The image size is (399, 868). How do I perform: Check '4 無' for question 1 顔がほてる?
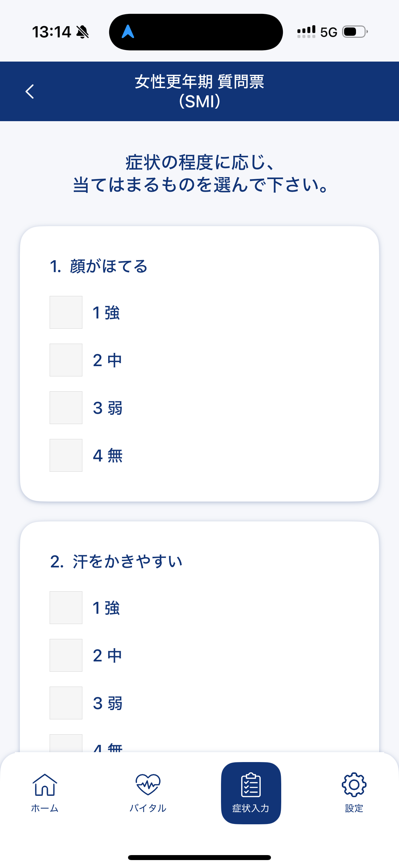point(66,455)
